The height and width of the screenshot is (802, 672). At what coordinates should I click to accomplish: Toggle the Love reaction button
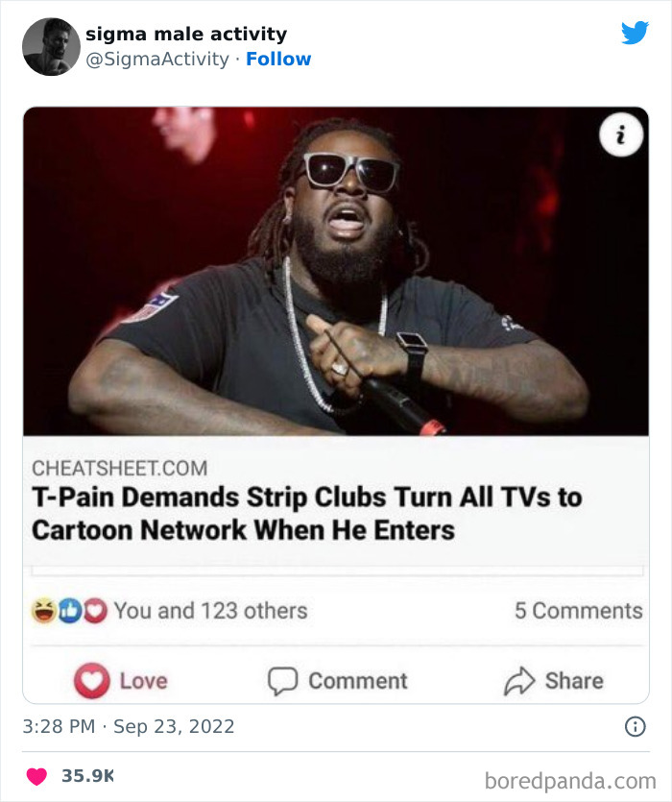point(121,681)
